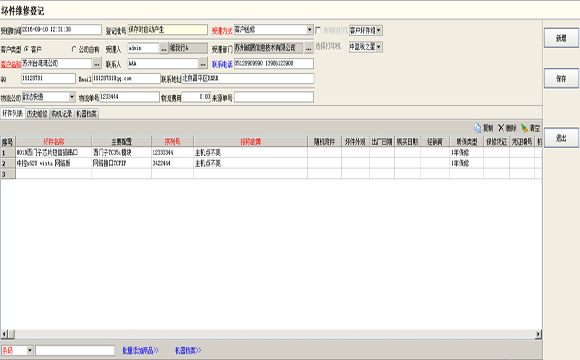The height and width of the screenshot is (360, 580).
Task: Expand the 物流公司 dropdown
Action: pyautogui.click(x=72, y=97)
